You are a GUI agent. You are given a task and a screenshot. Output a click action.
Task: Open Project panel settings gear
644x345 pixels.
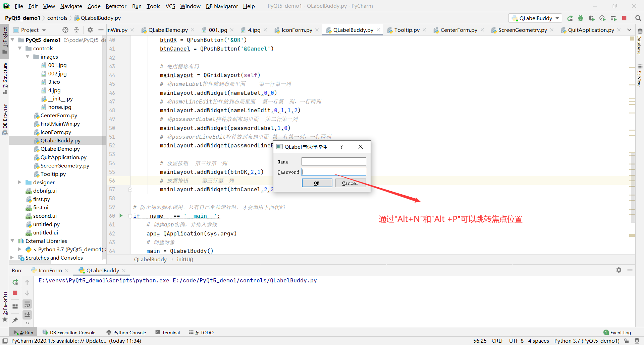pyautogui.click(x=90, y=30)
